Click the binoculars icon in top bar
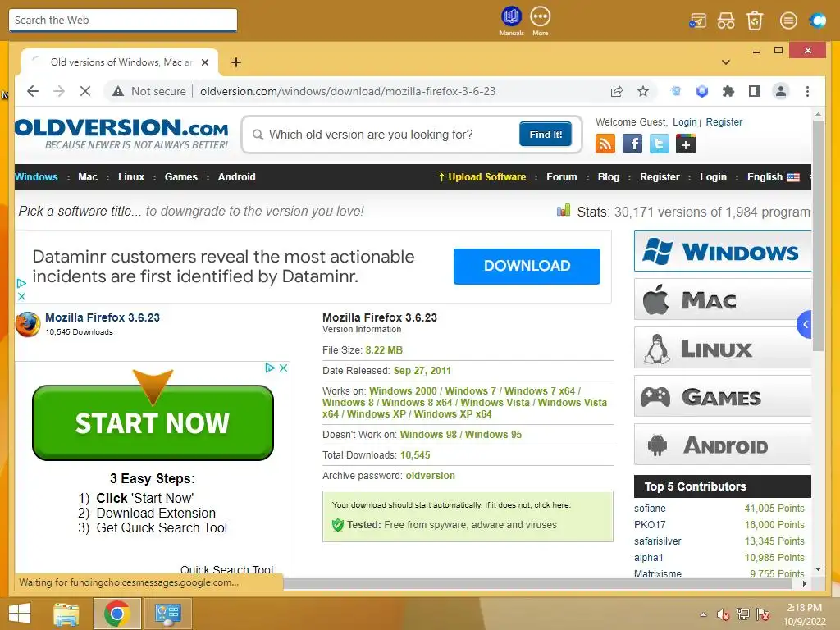Viewport: 840px width, 630px height. pyautogui.click(x=726, y=21)
